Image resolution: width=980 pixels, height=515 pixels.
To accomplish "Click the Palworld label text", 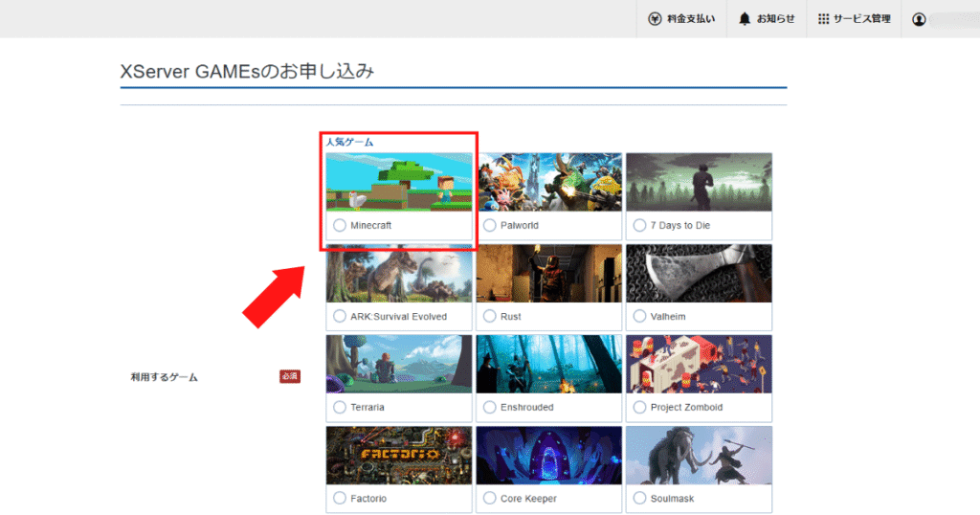I will [520, 225].
